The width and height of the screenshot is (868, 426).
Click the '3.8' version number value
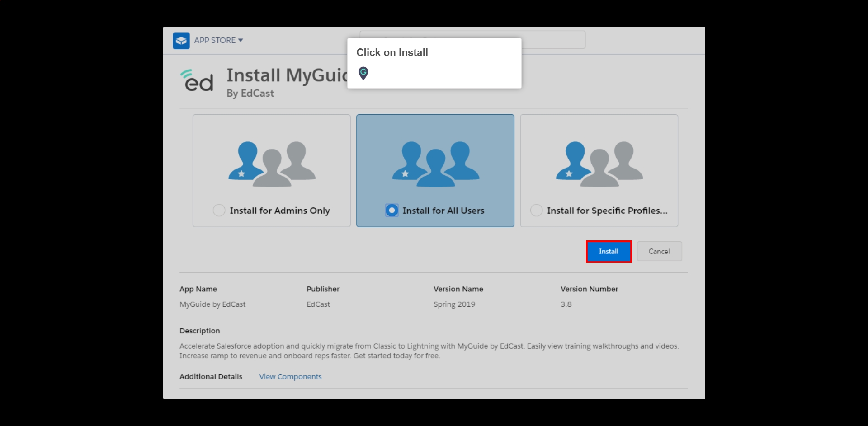point(566,304)
